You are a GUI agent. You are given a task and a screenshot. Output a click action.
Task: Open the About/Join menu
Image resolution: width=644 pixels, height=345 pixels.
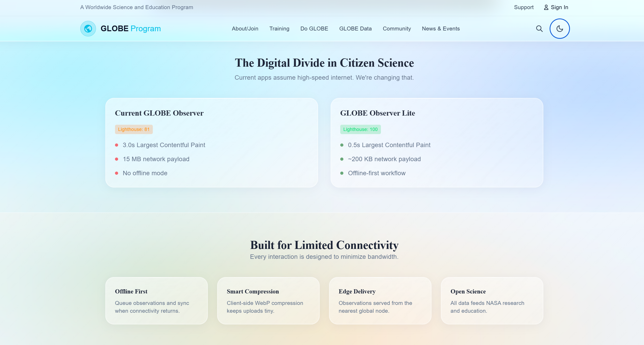(245, 29)
